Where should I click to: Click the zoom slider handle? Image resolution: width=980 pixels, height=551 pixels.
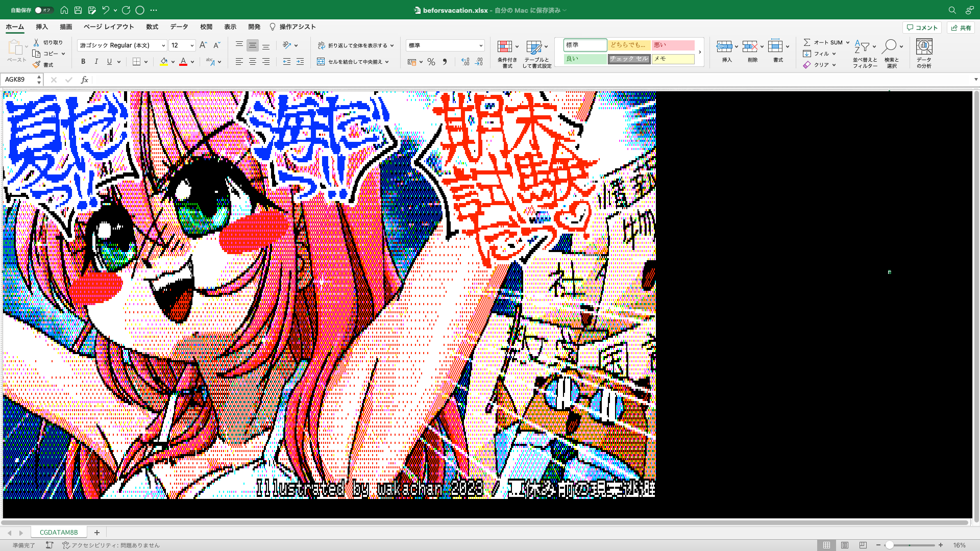click(x=889, y=545)
